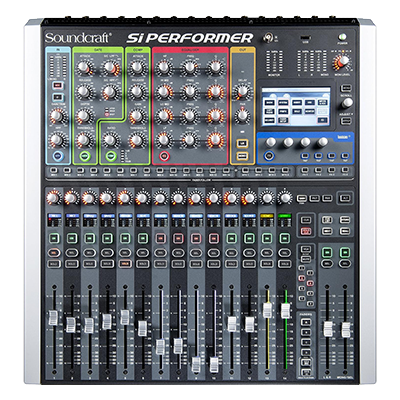Image resolution: width=400 pixels, height=400 pixels.
Task: Click the L&R master fader cap
Action: pos(328,329)
